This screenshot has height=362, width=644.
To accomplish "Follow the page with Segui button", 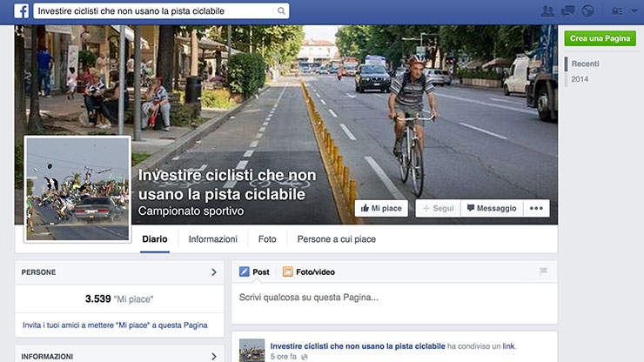I will 439,208.
